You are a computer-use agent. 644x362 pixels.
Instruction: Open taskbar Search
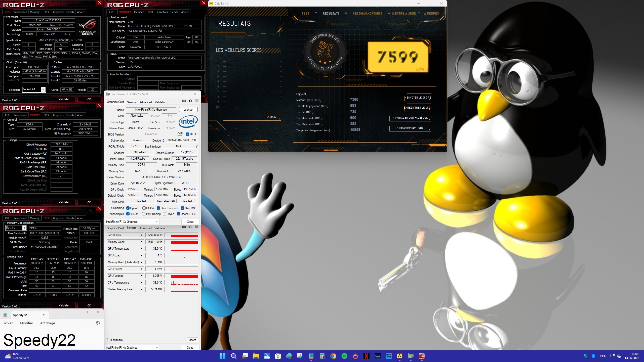point(233,356)
